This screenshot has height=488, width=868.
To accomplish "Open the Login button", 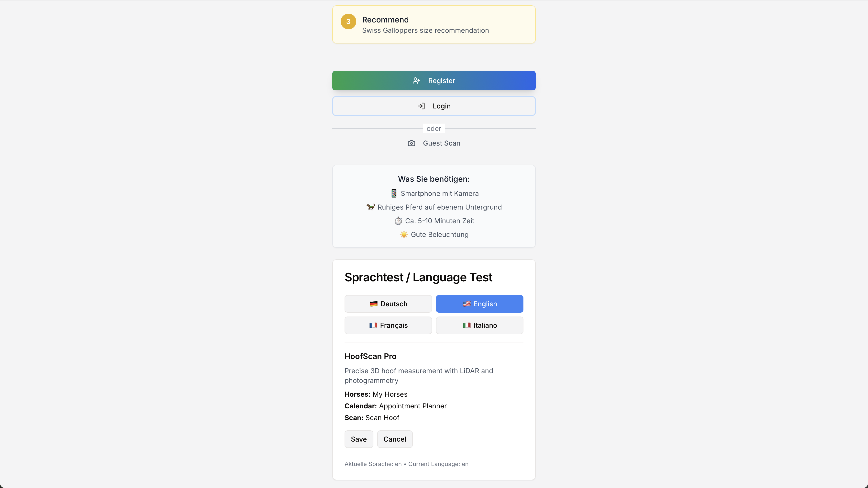I will [434, 106].
